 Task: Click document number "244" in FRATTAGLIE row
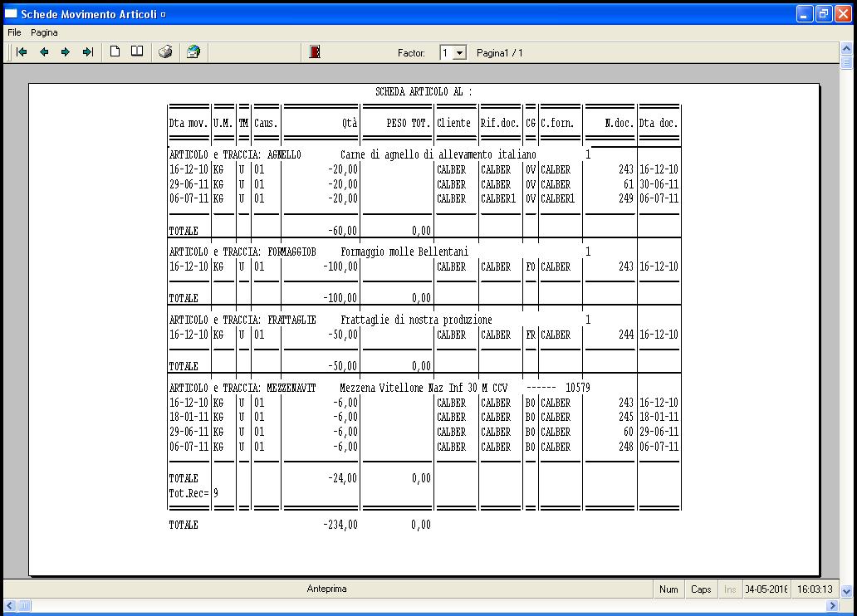click(x=626, y=335)
